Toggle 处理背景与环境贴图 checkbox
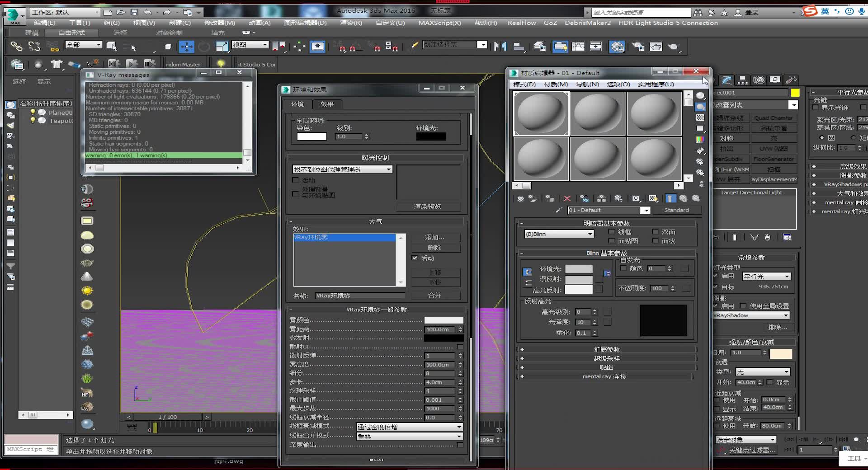This screenshot has height=470, width=868. click(296, 193)
